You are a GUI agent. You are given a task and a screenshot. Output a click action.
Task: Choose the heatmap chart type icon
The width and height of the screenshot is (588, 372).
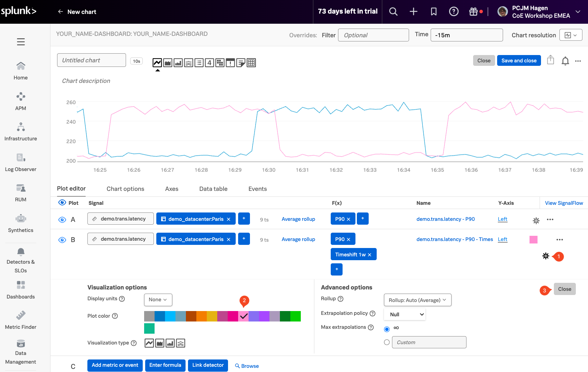point(220,63)
